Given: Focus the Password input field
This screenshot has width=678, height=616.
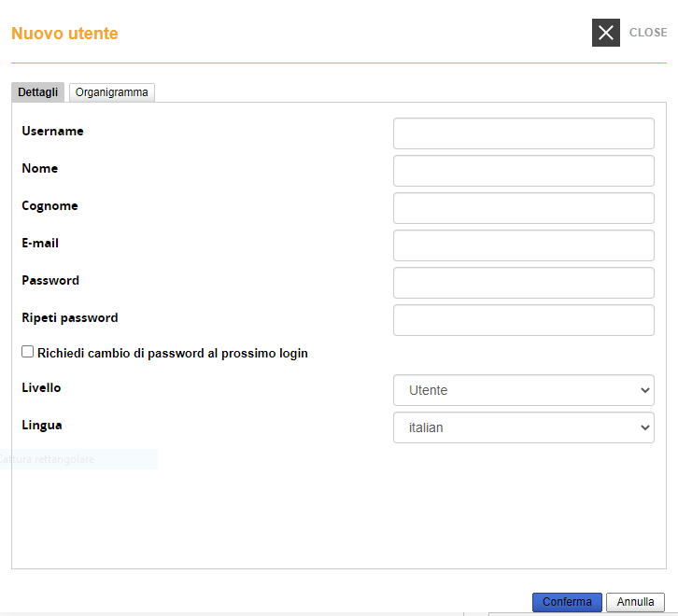Looking at the screenshot, I should point(523,283).
